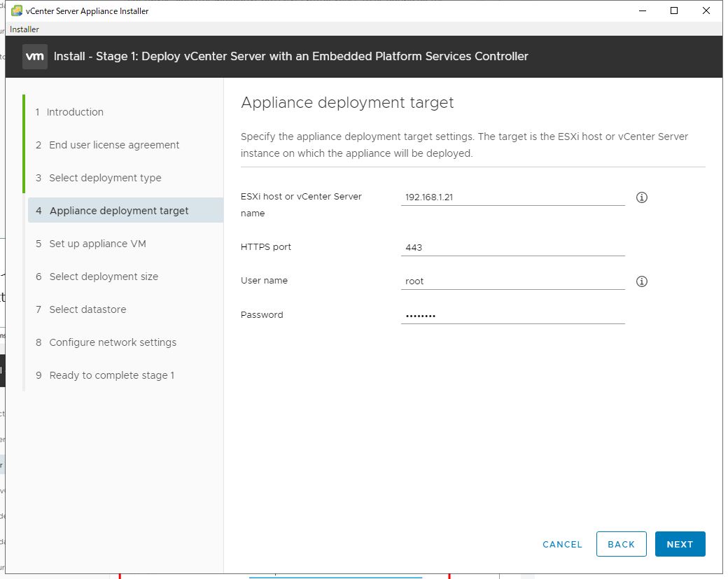Image resolution: width=728 pixels, height=579 pixels.
Task: Jump to Set up appliance VM step
Action: tap(97, 244)
